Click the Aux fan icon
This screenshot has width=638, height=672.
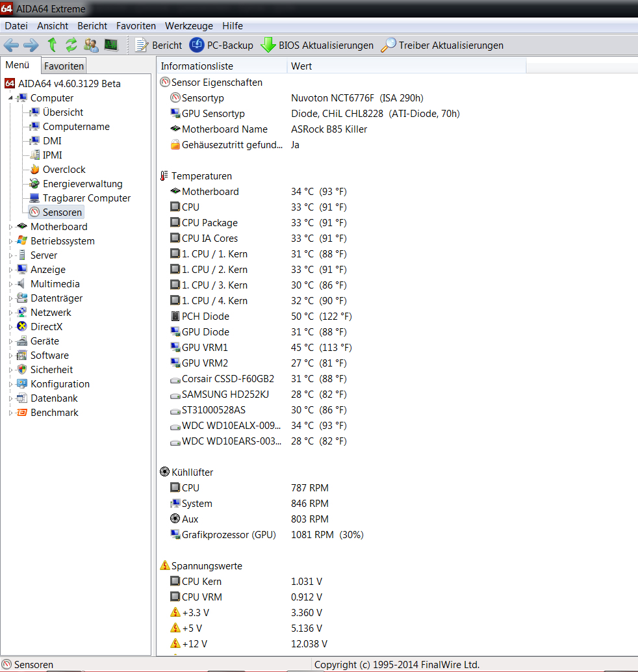175,519
